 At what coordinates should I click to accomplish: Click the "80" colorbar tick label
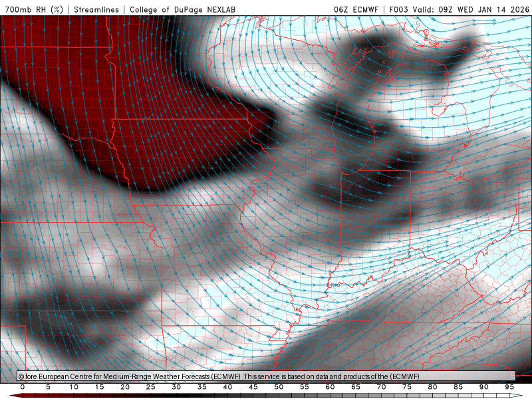coord(432,387)
